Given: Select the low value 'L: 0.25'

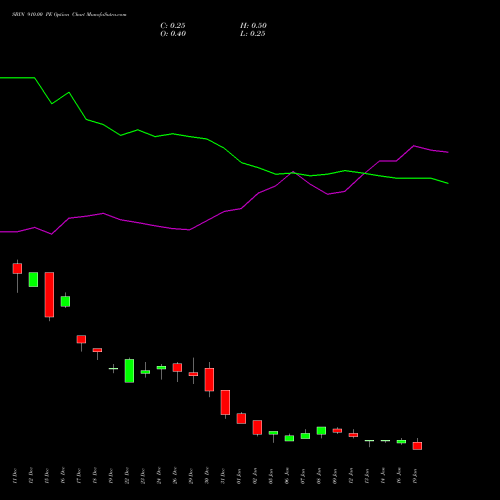Looking at the screenshot, I should point(253,34).
